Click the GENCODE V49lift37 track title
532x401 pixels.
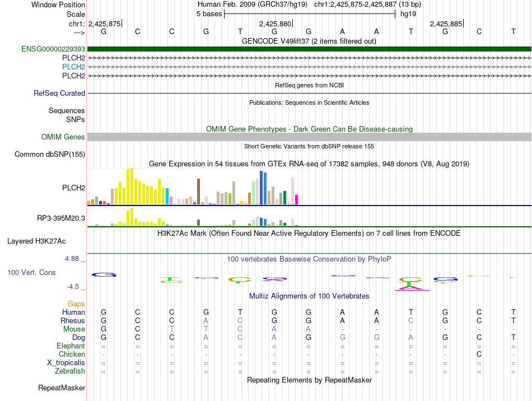tap(309, 41)
